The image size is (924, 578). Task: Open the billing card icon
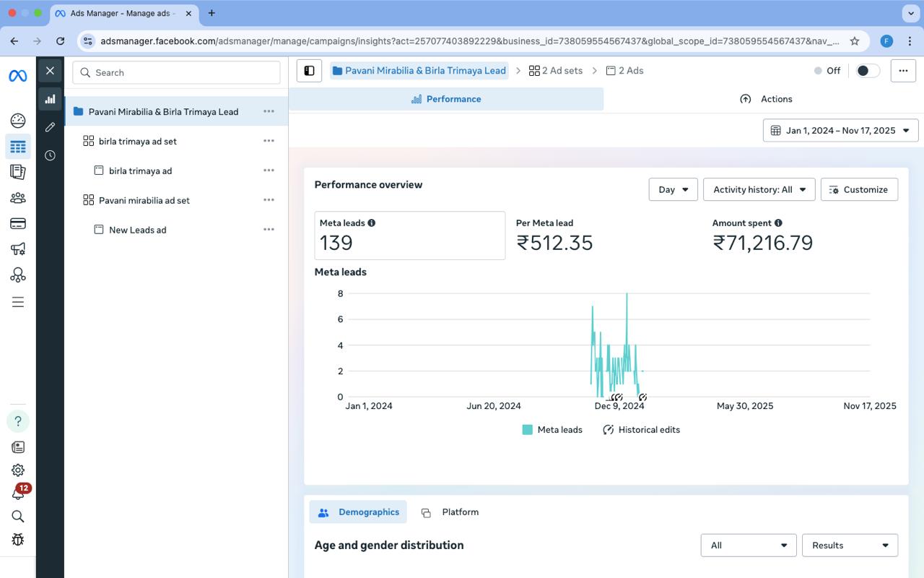coord(18,223)
